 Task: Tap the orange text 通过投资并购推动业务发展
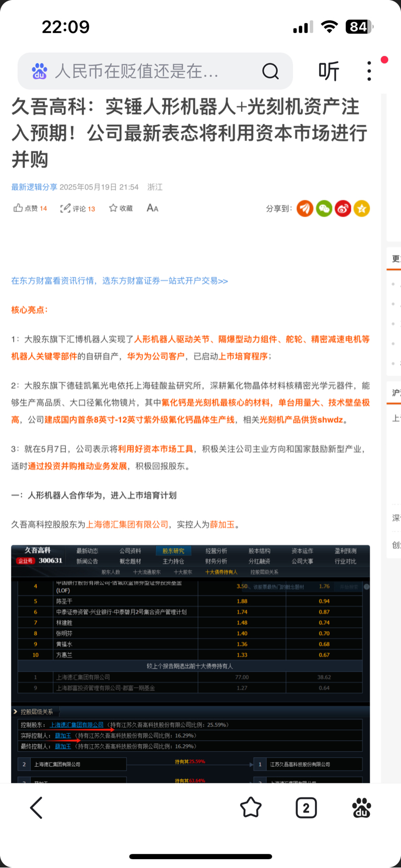click(x=77, y=466)
